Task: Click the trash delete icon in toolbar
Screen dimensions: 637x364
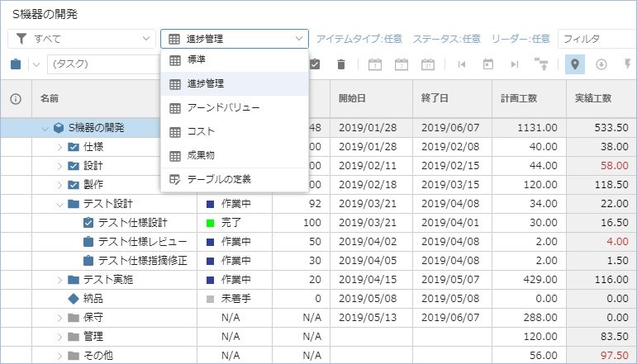Action: click(x=341, y=64)
